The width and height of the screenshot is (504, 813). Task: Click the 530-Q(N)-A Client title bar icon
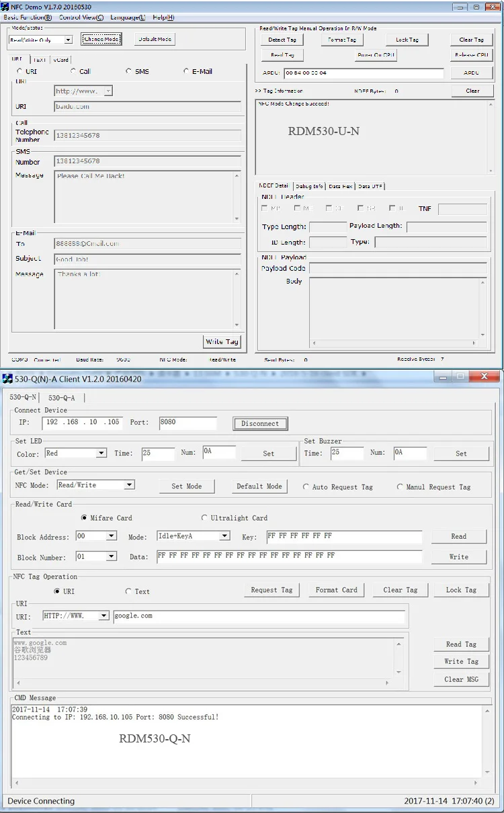coord(7,379)
